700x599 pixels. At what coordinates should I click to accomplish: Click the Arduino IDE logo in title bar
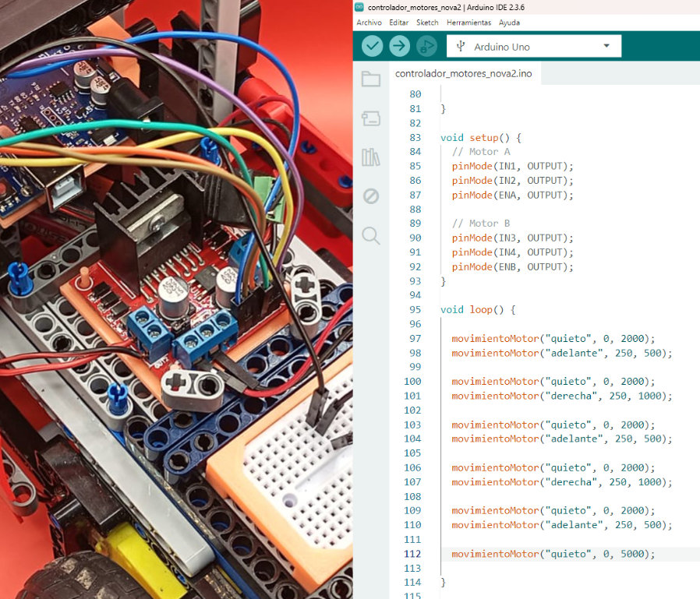360,7
